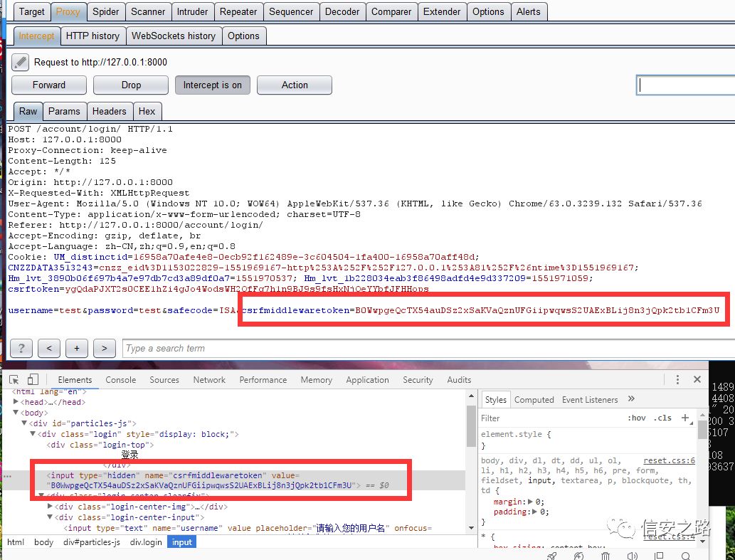Viewport: 735px width, 560px height.
Task: Select body in DevTools breadcrumb
Action: pos(43,541)
